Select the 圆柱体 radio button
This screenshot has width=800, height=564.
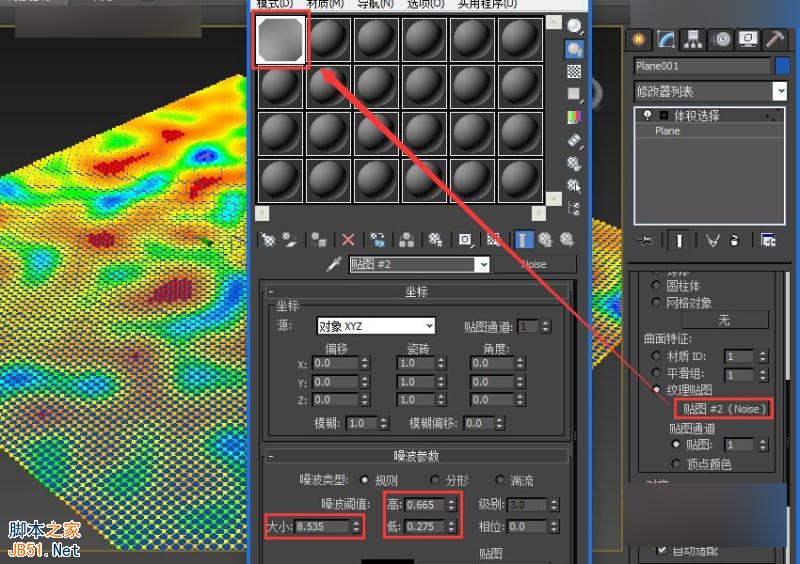pyautogui.click(x=657, y=285)
